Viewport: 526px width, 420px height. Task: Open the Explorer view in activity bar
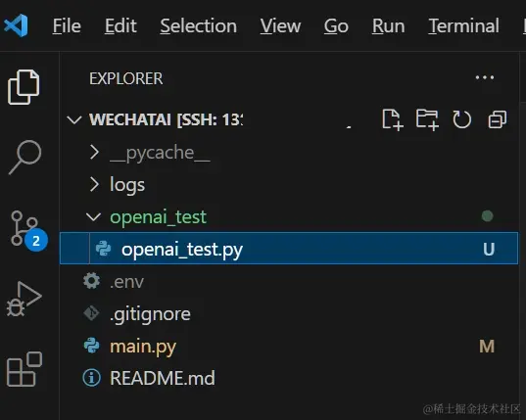pos(24,87)
